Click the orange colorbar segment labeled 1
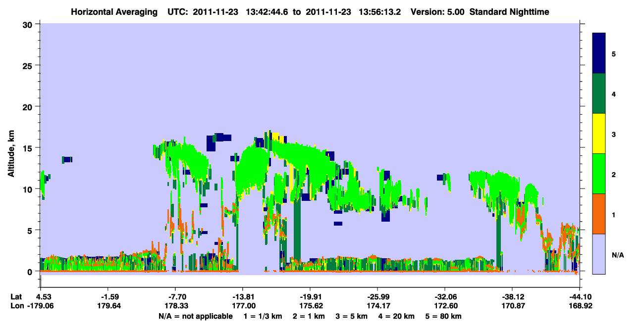 [599, 214]
